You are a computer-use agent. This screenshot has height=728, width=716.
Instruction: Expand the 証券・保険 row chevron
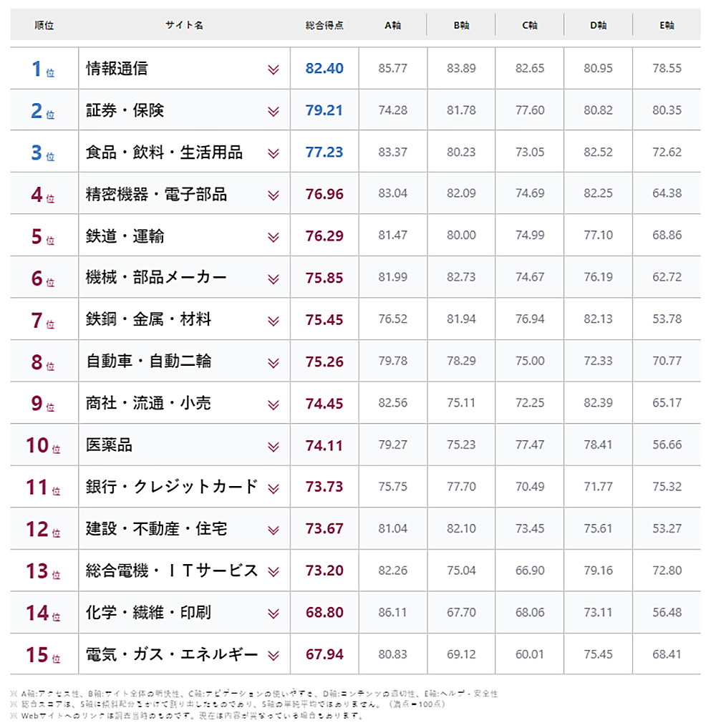coord(273,111)
